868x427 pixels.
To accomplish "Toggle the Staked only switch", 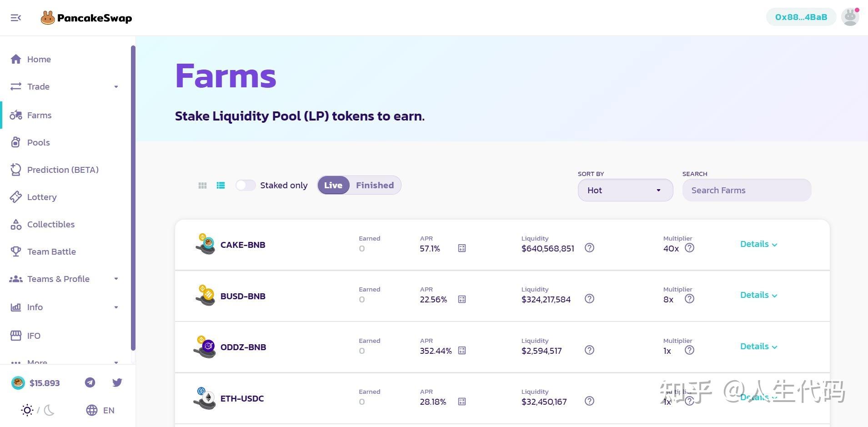I will pos(246,185).
